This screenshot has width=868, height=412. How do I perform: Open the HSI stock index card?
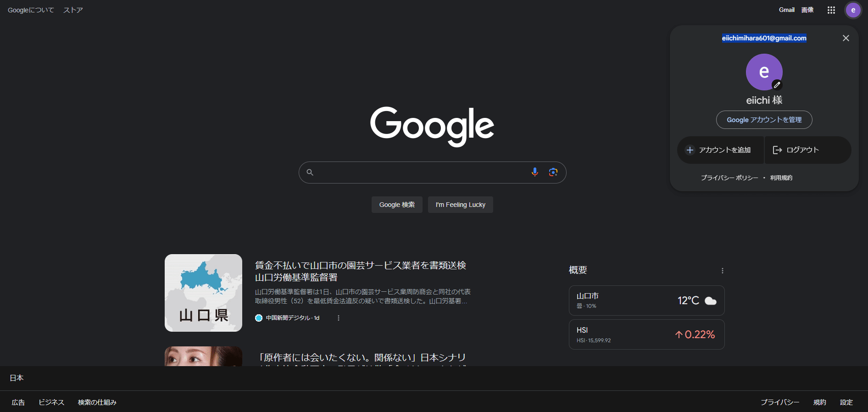coord(647,334)
